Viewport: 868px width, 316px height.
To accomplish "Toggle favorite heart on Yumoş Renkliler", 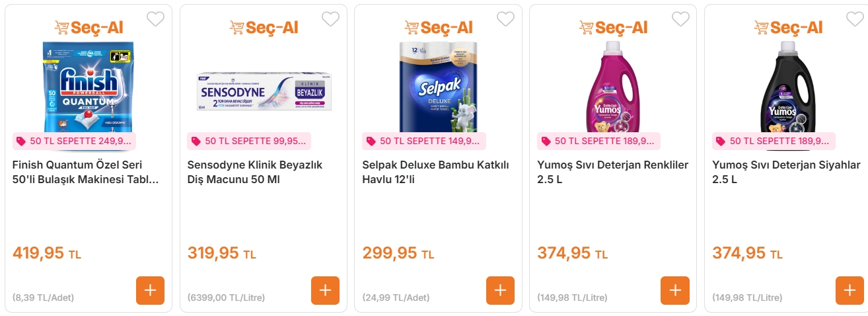I will [680, 19].
